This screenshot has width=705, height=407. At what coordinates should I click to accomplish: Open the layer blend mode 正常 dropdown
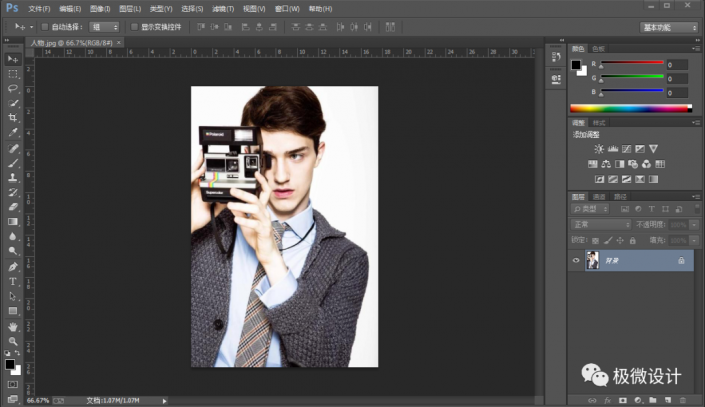pos(600,225)
